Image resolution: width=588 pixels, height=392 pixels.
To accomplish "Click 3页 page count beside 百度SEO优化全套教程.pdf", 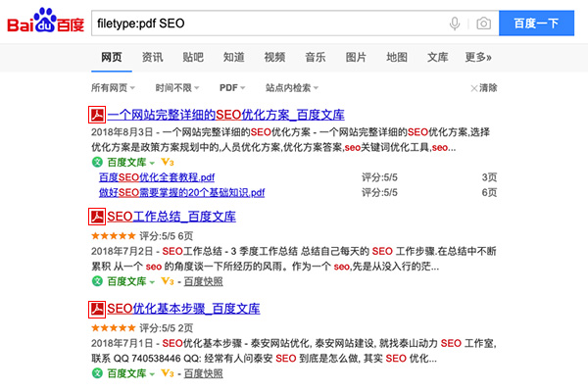I will pyautogui.click(x=489, y=177).
